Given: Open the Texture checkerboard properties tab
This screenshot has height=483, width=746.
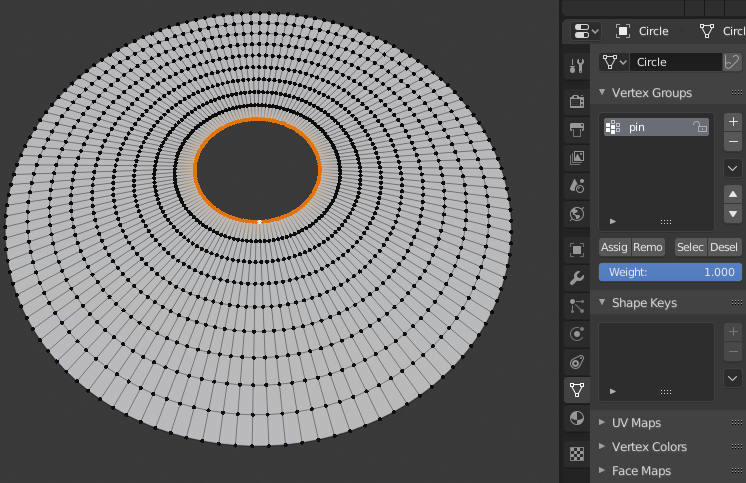Looking at the screenshot, I should click(x=577, y=454).
